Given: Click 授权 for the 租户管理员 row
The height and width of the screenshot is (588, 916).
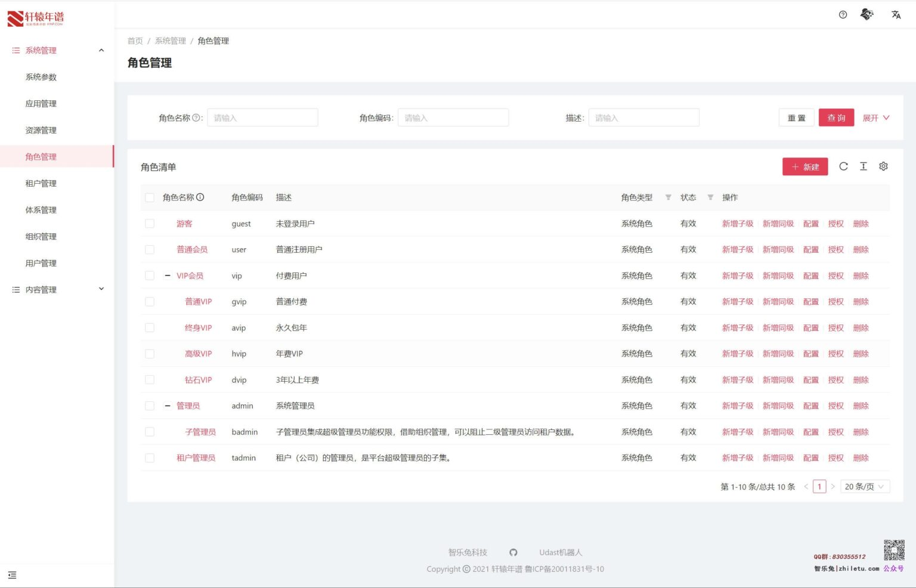Looking at the screenshot, I should coord(835,458).
